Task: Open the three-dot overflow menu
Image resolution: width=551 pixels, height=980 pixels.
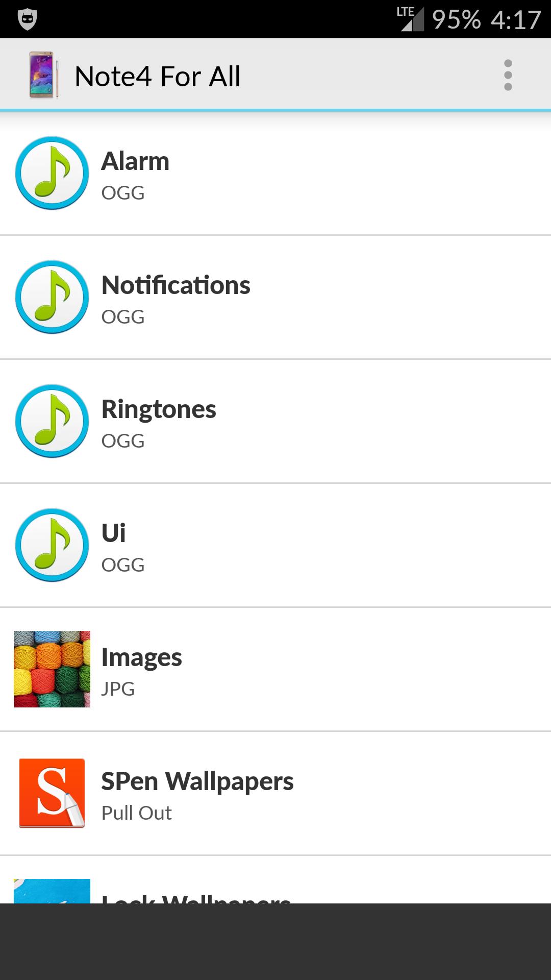Action: pos(508,75)
